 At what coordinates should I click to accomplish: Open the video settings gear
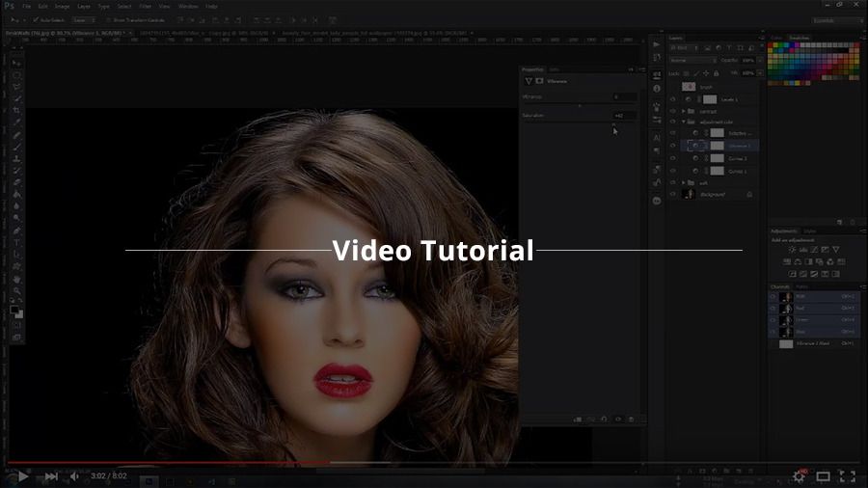pos(799,475)
